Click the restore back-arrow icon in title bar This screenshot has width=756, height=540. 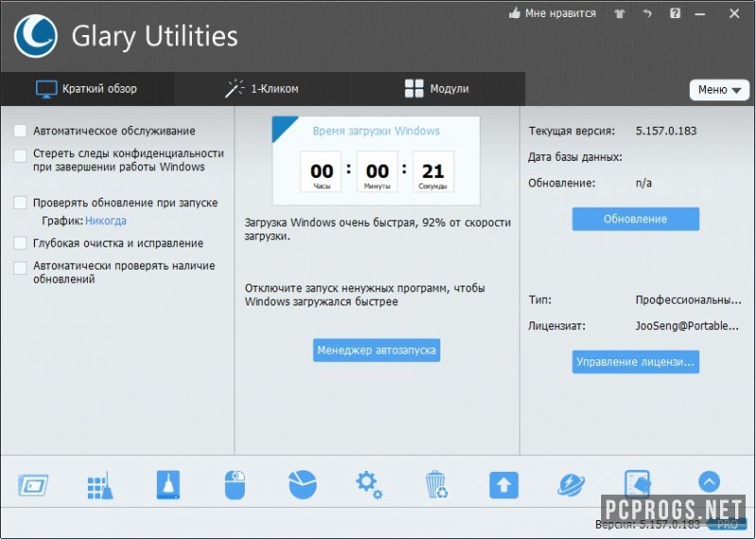[x=647, y=13]
